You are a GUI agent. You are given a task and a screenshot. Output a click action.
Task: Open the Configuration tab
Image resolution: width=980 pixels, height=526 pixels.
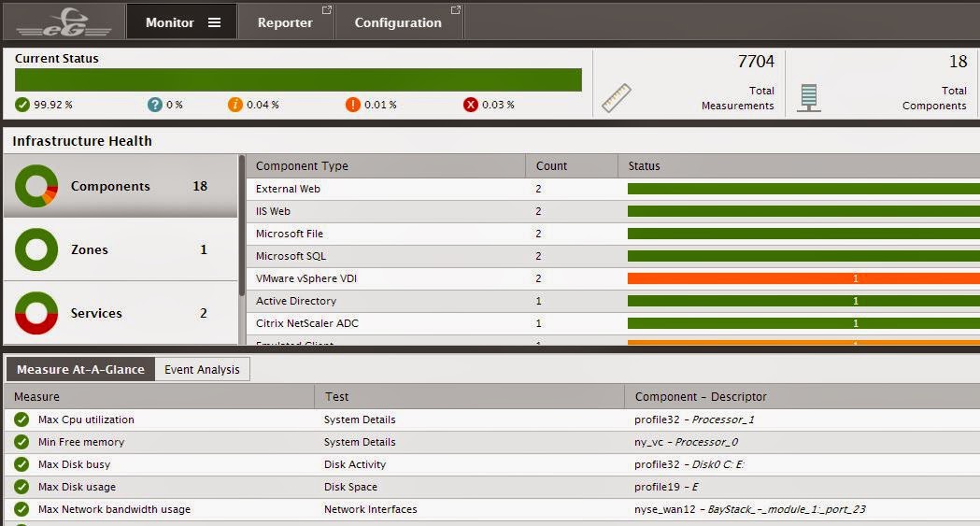click(399, 22)
